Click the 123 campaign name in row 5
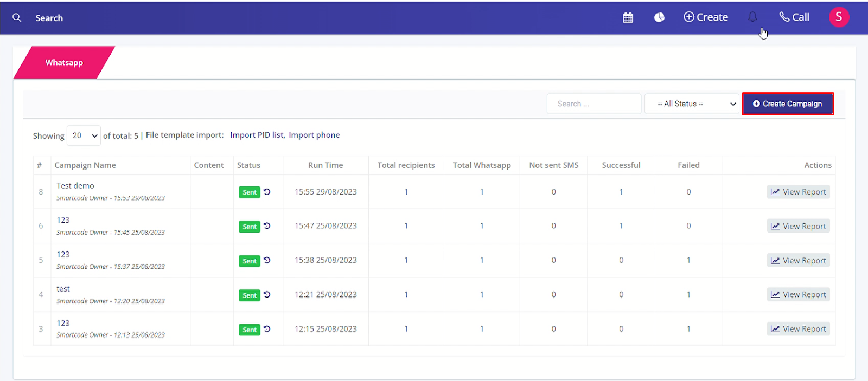The width and height of the screenshot is (868, 381). 63,254
